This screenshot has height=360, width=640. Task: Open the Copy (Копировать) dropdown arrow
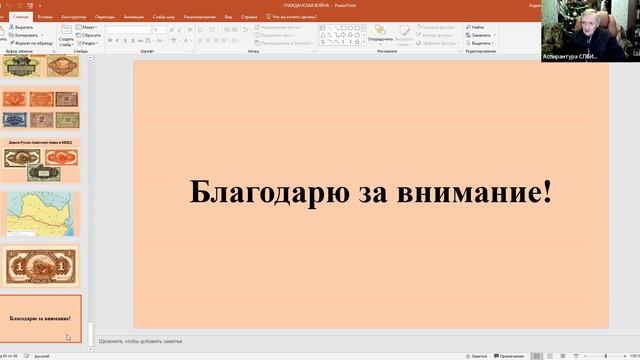point(42,35)
